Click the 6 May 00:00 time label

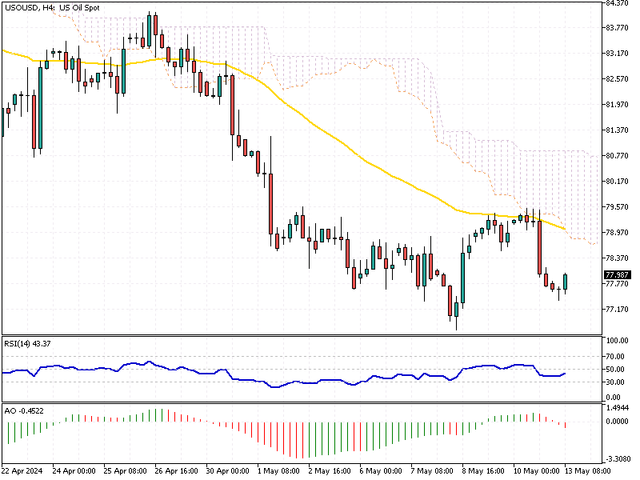[381, 471]
